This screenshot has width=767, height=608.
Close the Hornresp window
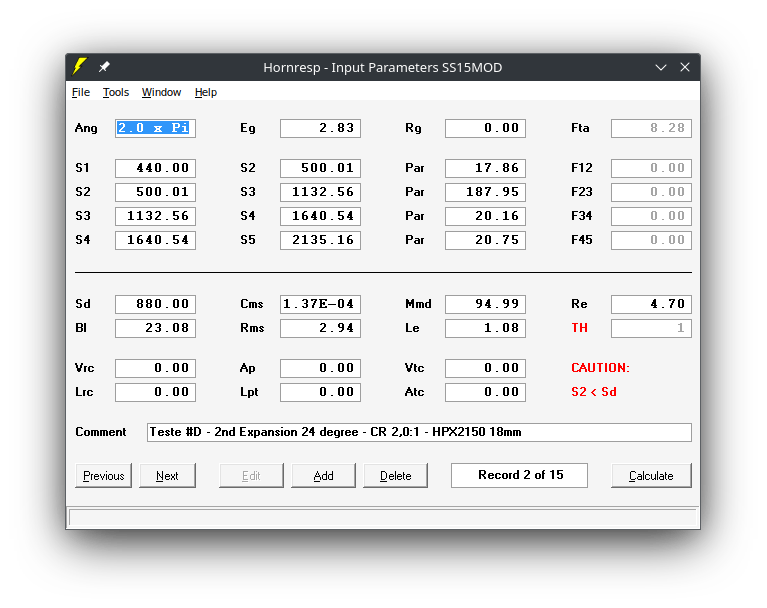click(x=685, y=67)
